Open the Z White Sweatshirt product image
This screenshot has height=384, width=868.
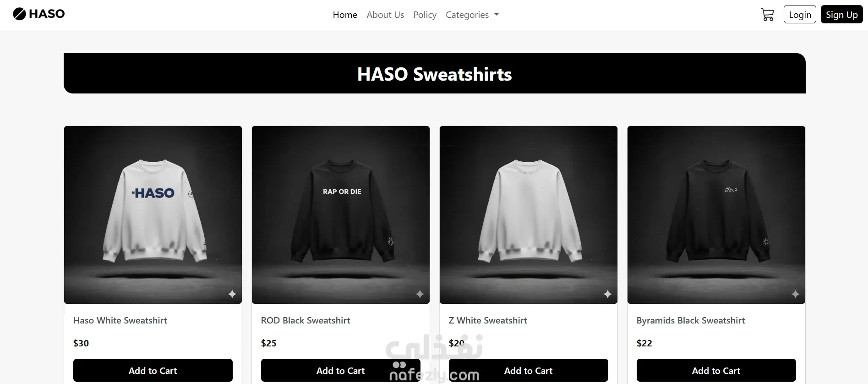529,215
